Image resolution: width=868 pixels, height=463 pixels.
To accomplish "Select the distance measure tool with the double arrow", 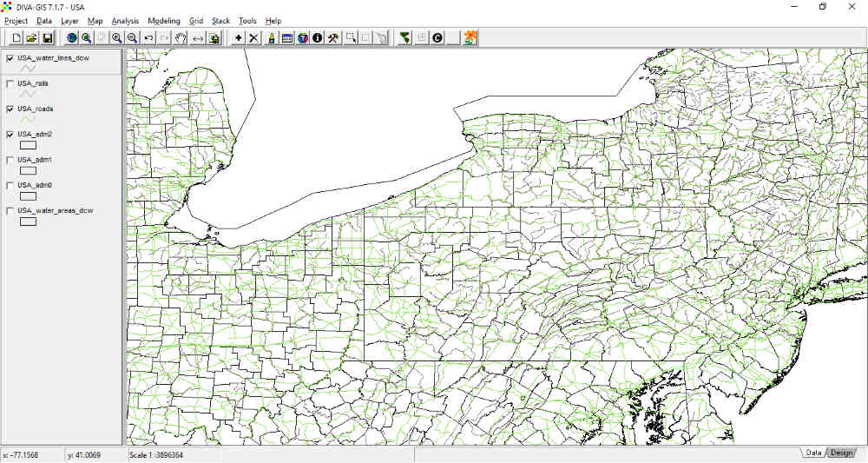I will coord(198,37).
